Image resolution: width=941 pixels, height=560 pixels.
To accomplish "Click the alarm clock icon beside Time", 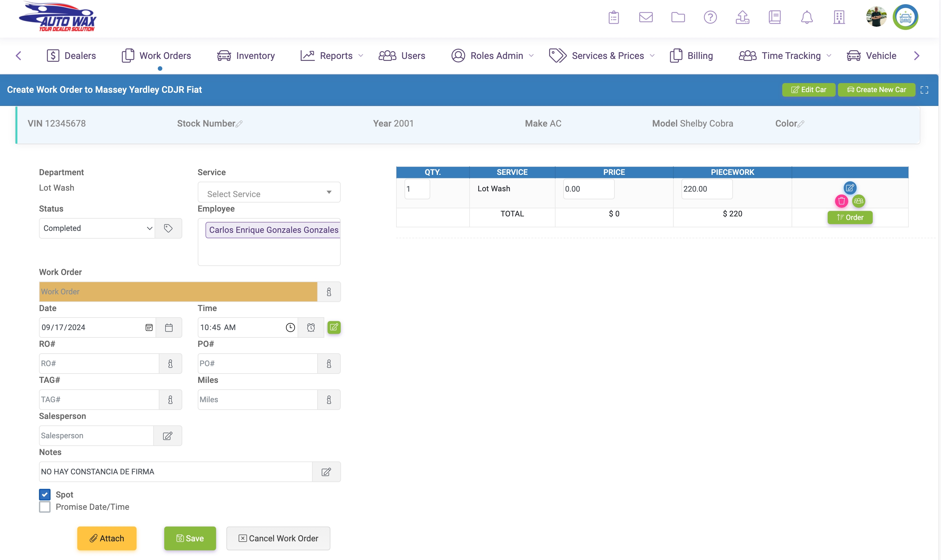I will click(x=310, y=327).
